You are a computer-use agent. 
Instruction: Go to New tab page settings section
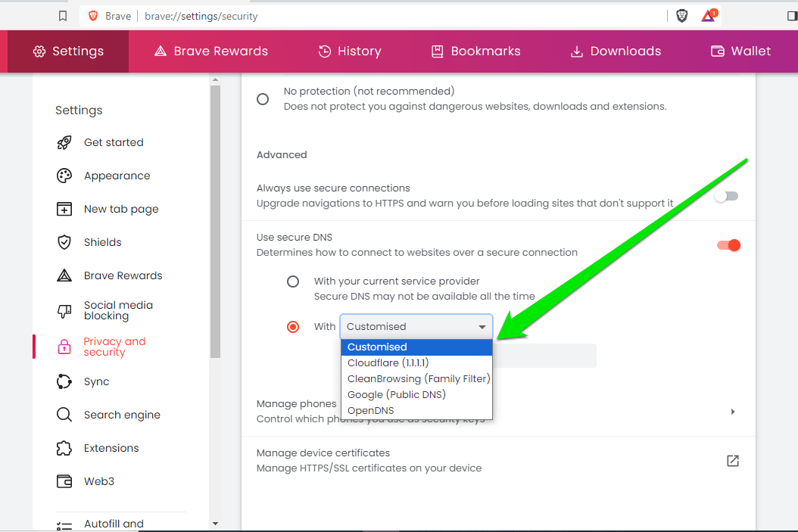(x=121, y=209)
